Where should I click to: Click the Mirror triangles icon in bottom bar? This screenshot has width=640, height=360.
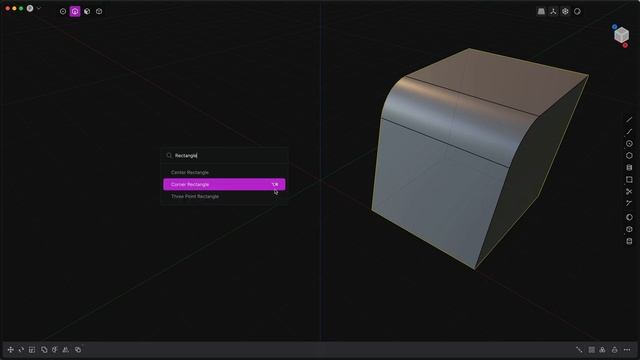[66, 350]
